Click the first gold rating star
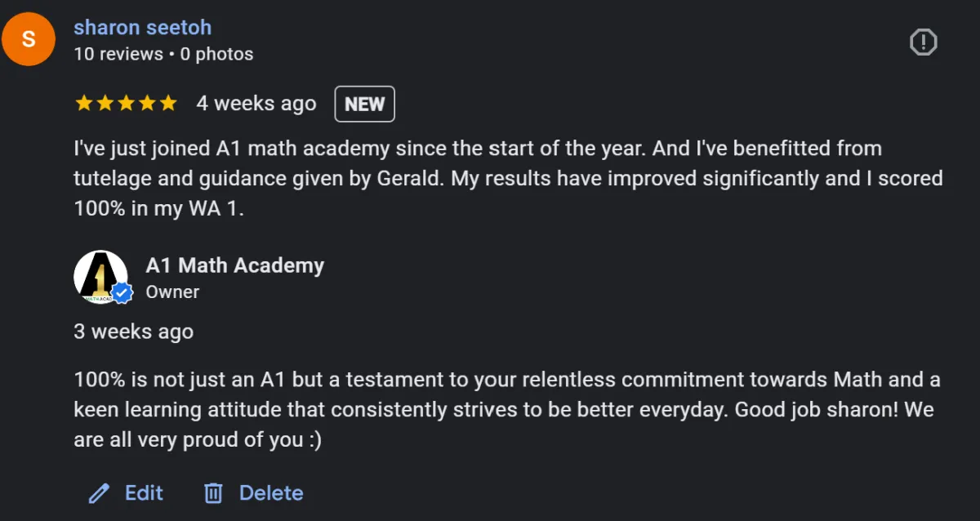Viewport: 980px width, 521px height. 83,104
